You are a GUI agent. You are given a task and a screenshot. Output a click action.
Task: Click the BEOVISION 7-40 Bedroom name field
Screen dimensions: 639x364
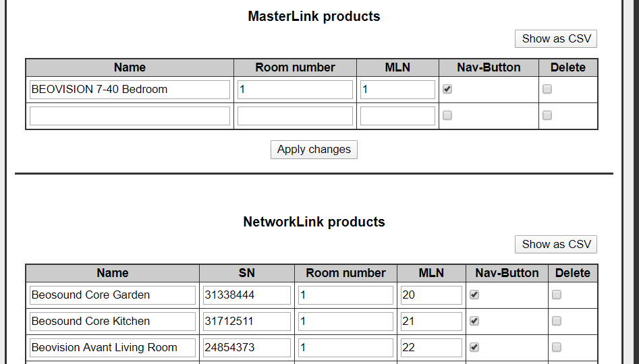point(130,90)
